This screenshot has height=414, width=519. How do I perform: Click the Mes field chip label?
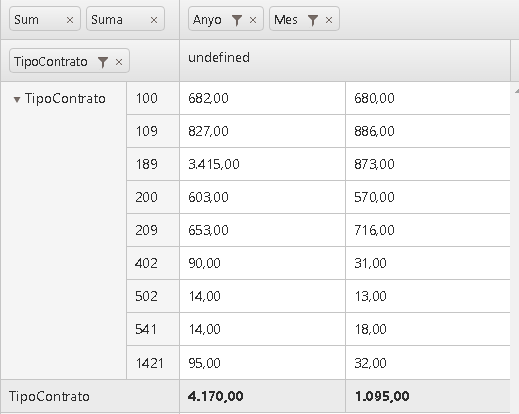[286, 20]
